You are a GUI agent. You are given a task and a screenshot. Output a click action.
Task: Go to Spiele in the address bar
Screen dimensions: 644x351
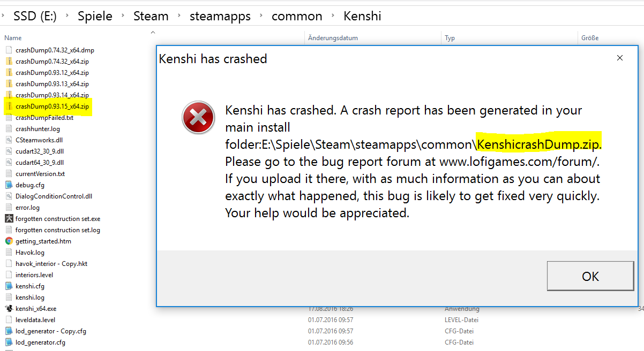(x=95, y=16)
